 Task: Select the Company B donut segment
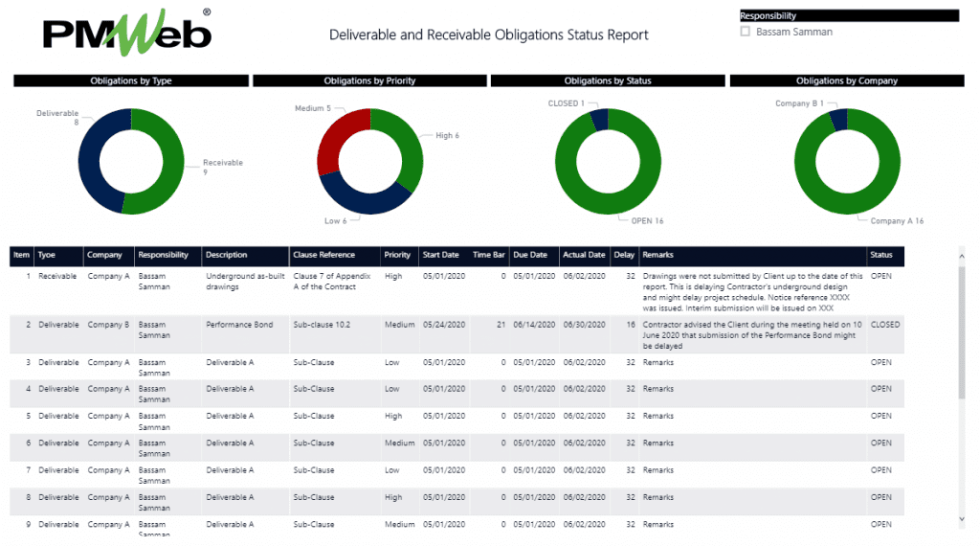tap(838, 119)
